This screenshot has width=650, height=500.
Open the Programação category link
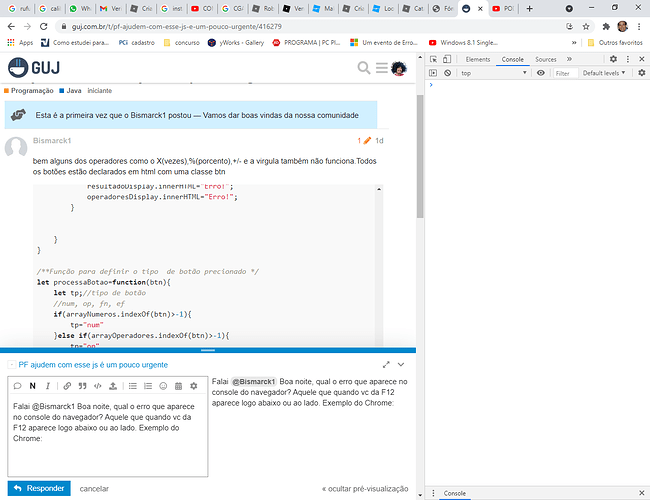tap(29, 90)
